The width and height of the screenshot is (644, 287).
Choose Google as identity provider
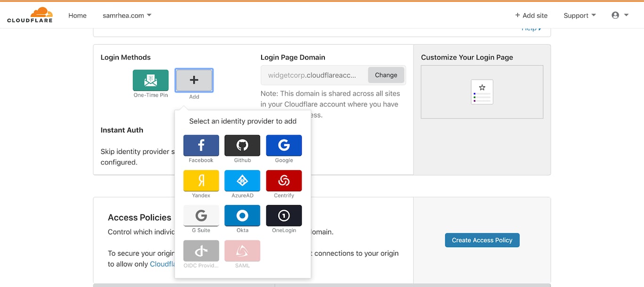tap(284, 146)
